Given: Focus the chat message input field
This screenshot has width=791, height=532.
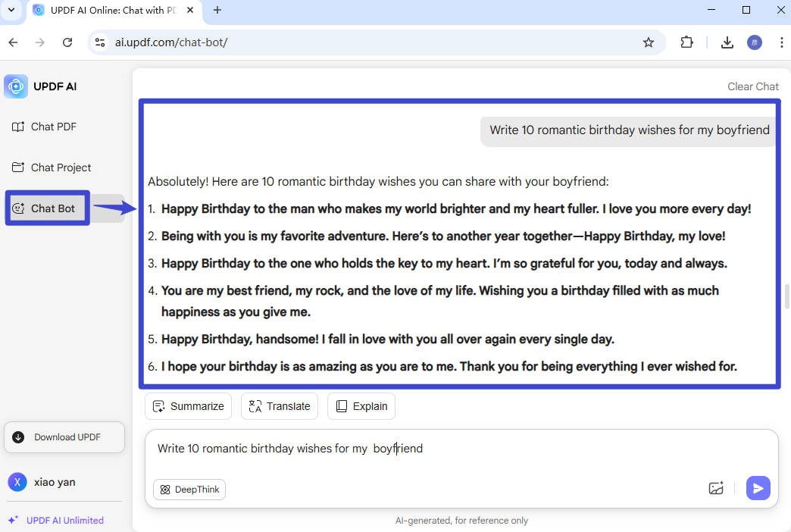Looking at the screenshot, I should pos(461,449).
